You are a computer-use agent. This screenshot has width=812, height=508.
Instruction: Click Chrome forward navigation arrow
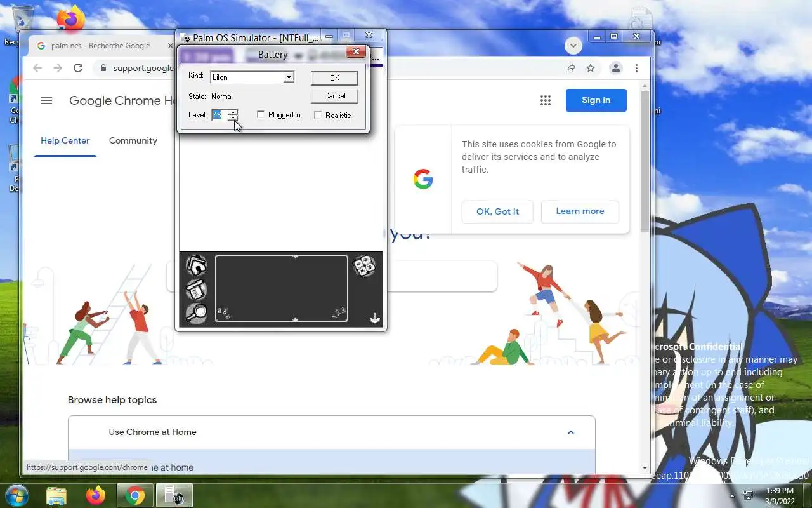point(58,68)
